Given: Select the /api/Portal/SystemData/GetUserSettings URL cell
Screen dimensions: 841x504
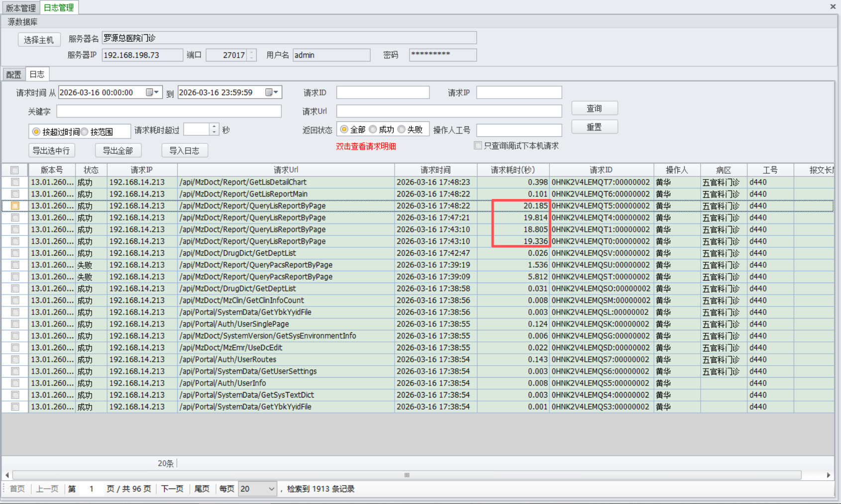Looking at the screenshot, I should click(x=286, y=371).
